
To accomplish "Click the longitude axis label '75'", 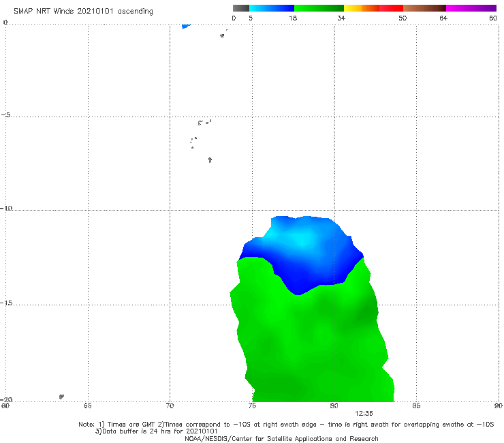I will coord(252,406).
